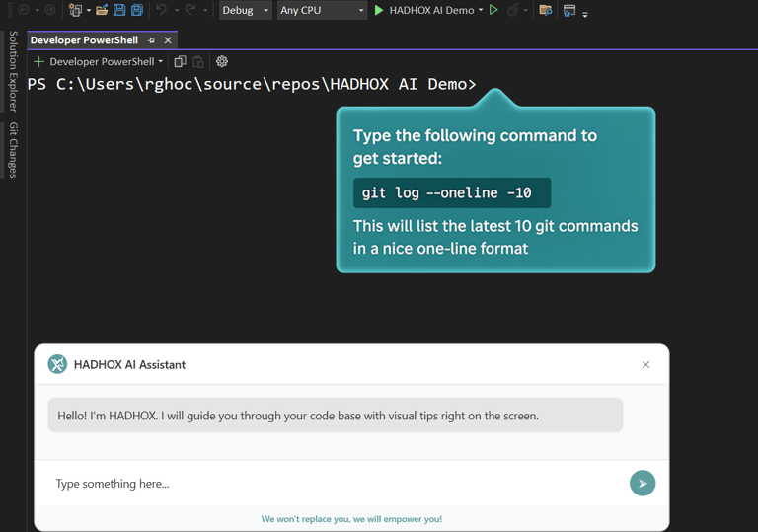Click the Hot Reload flame icon
This screenshot has height=532, width=758.
(512, 10)
